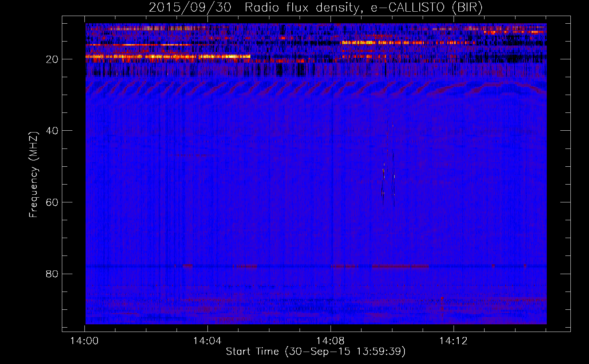Click the 'Start Time (30-Sep-15 13:59:39)' label

coord(316,352)
